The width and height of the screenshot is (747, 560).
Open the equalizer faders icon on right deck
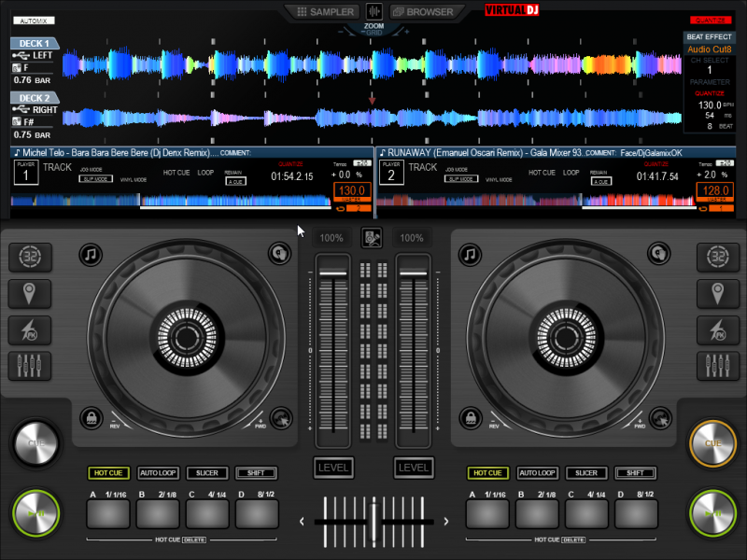pos(718,366)
